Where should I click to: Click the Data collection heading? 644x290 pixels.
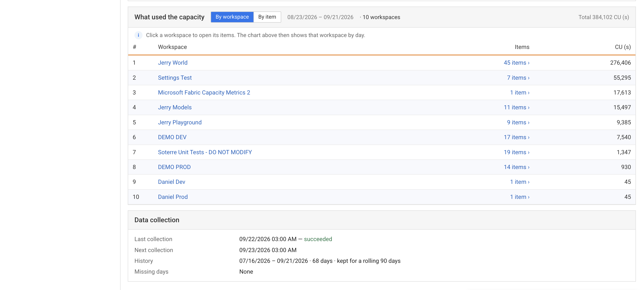(x=157, y=220)
